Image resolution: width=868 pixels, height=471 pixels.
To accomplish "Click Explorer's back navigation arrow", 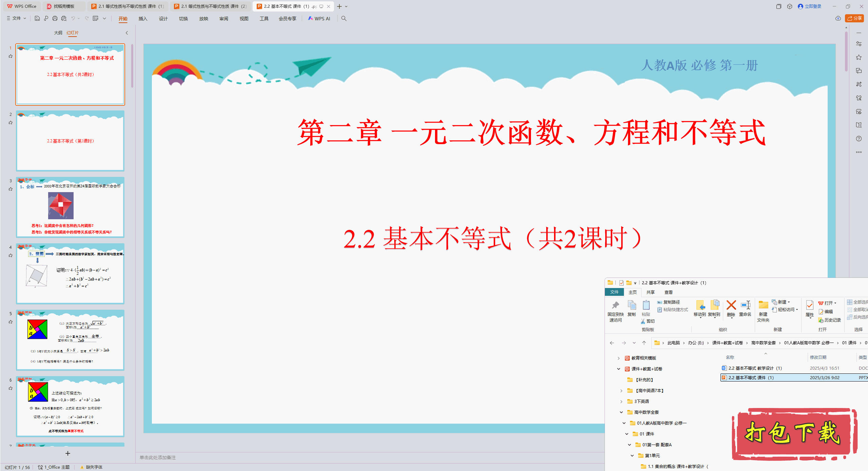I will click(x=612, y=343).
